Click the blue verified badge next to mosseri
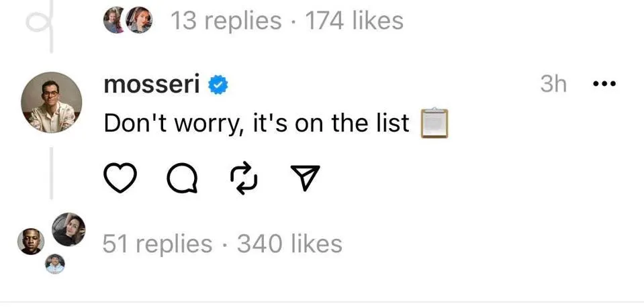This screenshot has width=644, height=308. pyautogui.click(x=220, y=85)
